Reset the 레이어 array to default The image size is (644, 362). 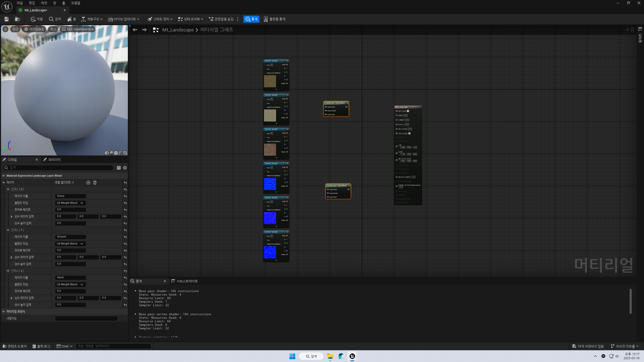point(125,183)
